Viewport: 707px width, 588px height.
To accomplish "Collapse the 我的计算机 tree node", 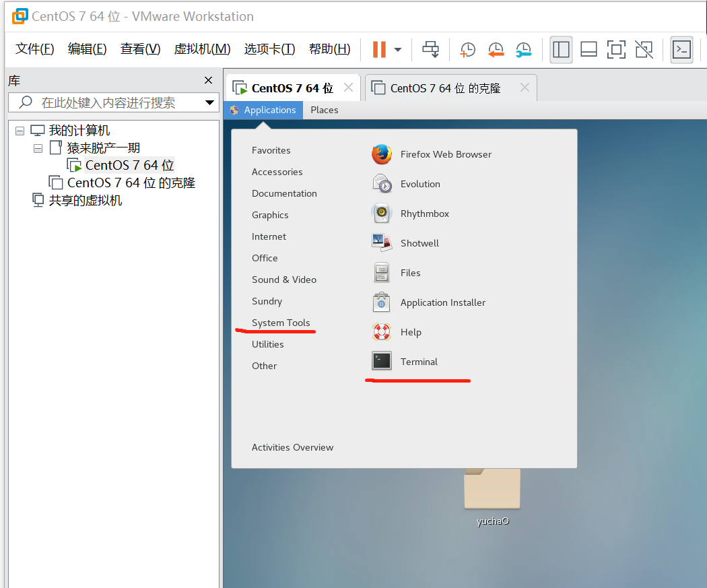I will (20, 131).
